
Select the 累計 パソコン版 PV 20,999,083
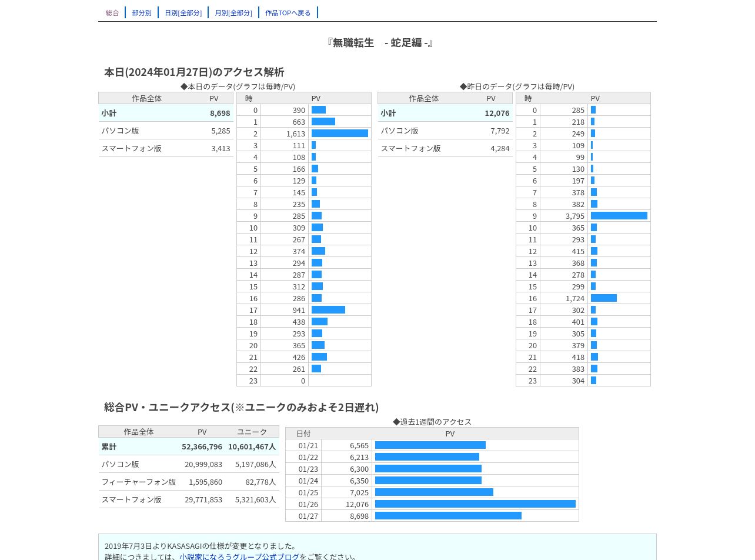tap(203, 464)
